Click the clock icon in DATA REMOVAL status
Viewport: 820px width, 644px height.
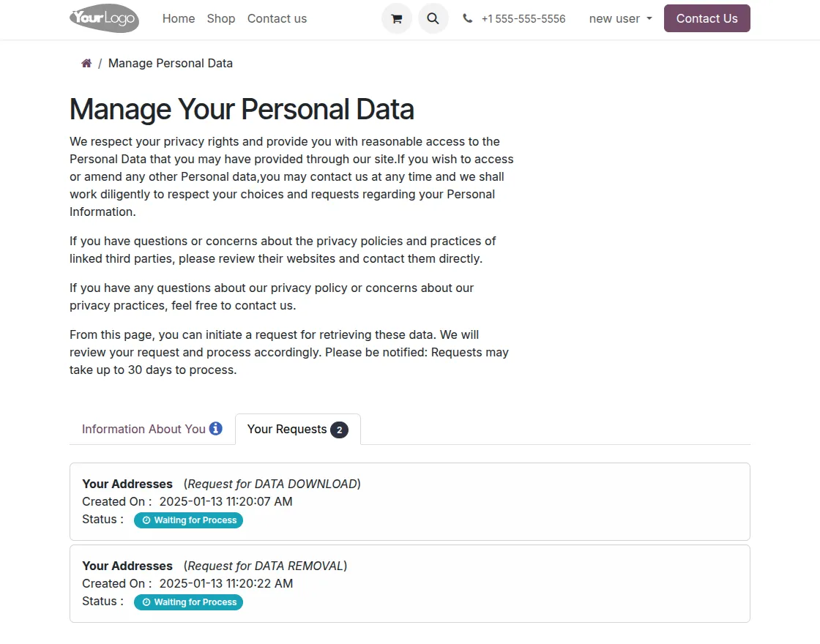pyautogui.click(x=146, y=602)
